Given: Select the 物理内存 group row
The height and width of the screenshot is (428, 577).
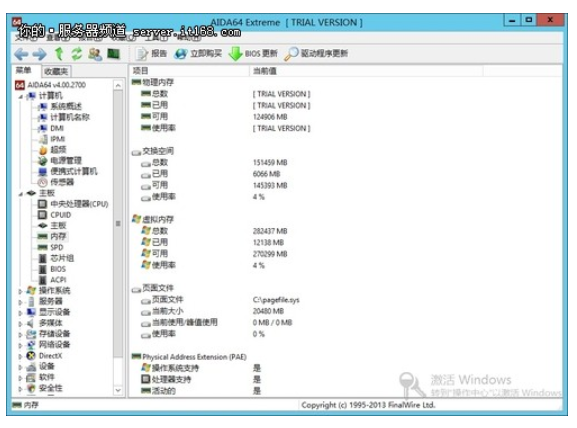Looking at the screenshot, I should pos(152,82).
